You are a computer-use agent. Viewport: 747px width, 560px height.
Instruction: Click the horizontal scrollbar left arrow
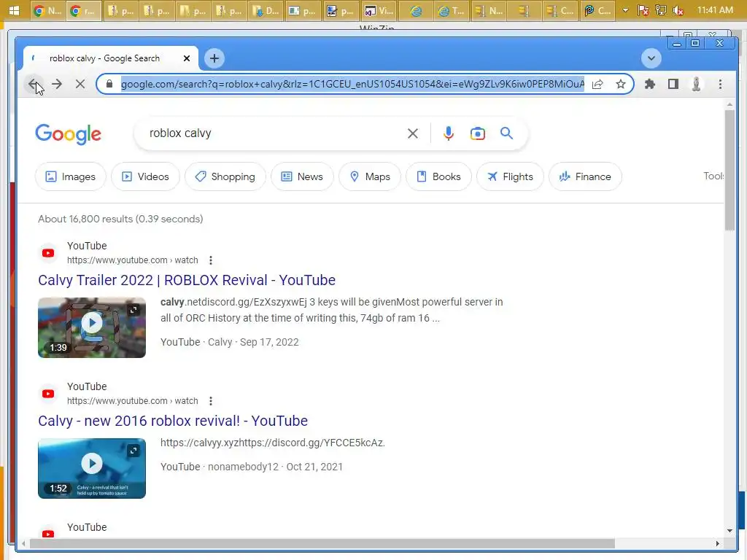coord(24,543)
